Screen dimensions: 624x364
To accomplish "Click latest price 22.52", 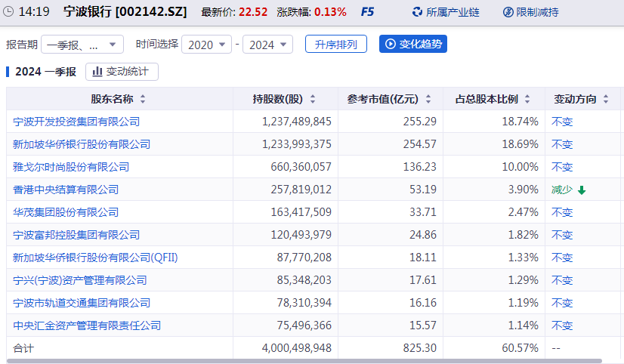I will (253, 12).
